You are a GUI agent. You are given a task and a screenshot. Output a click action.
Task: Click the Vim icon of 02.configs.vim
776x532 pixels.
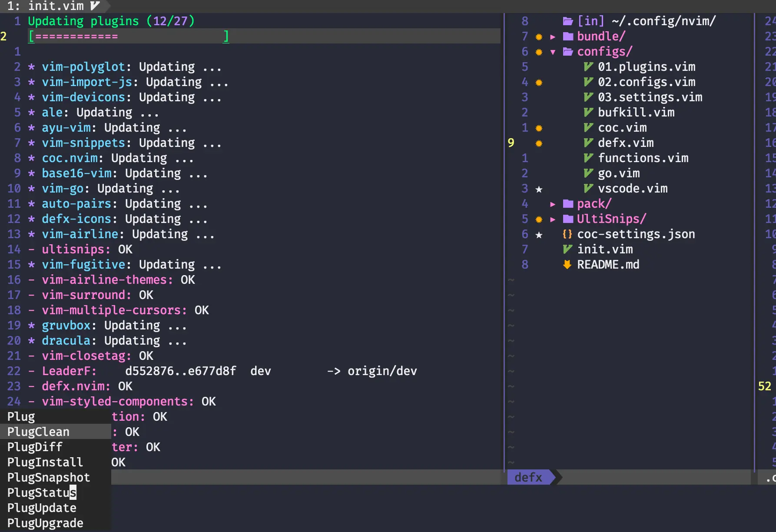pos(588,82)
